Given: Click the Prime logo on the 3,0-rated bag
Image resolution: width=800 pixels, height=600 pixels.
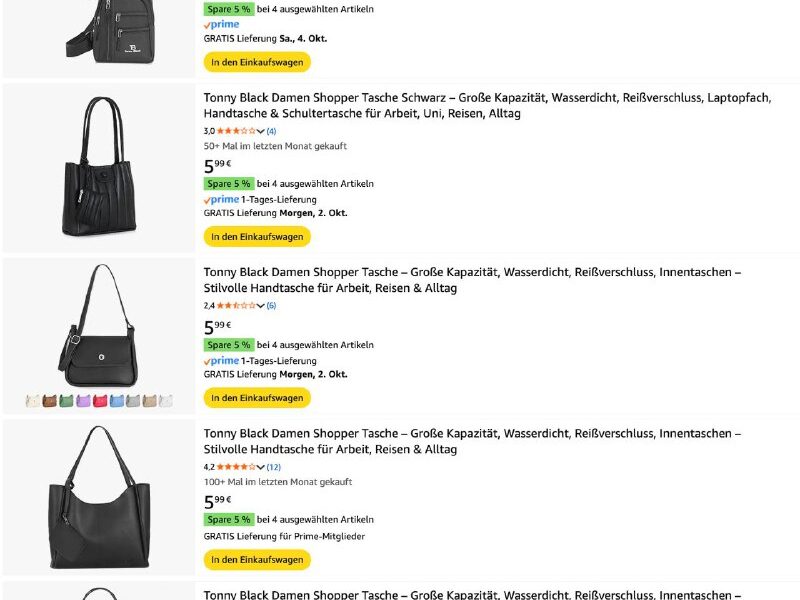Looking at the screenshot, I should [x=222, y=199].
